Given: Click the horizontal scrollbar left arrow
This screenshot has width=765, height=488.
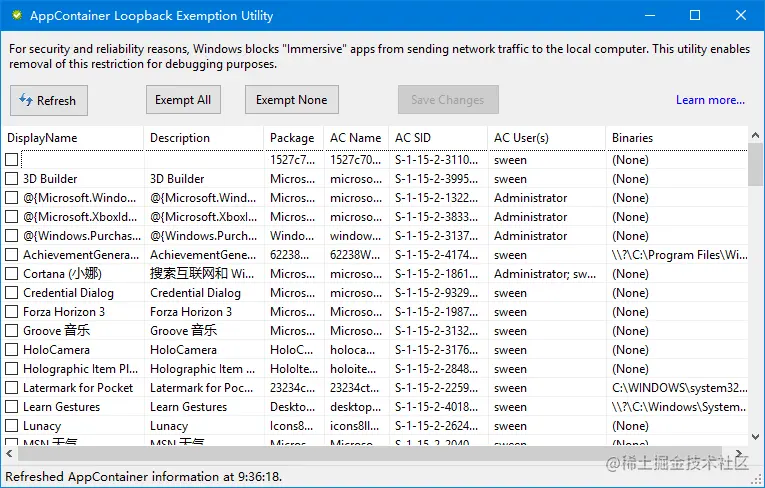Looking at the screenshot, I should point(9,453).
